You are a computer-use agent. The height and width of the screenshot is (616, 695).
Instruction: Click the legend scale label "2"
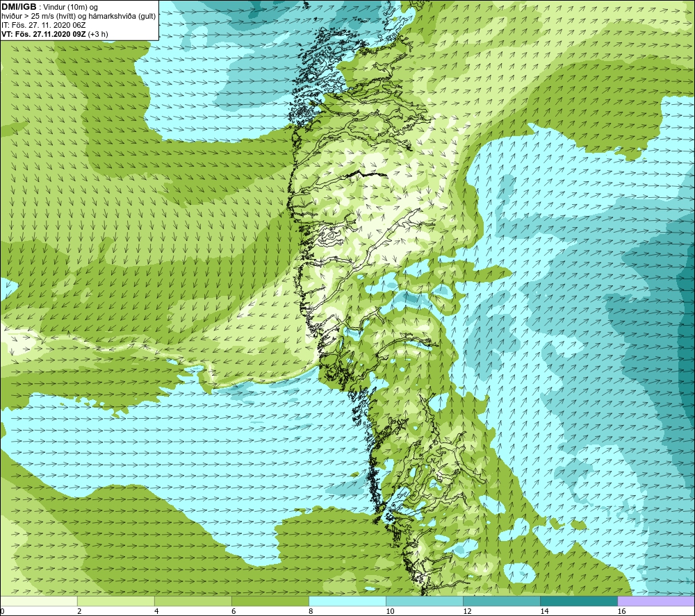pyautogui.click(x=79, y=611)
